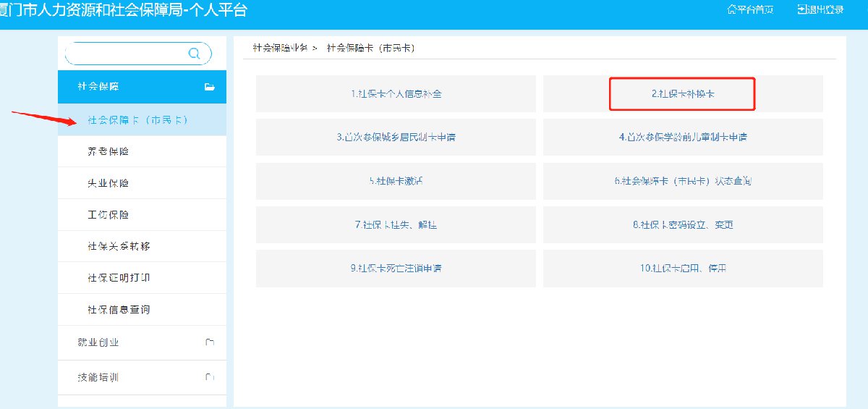Screen dimensions: 868x409
Task: Open the 养老保险 sidebar item
Action: tap(109, 151)
